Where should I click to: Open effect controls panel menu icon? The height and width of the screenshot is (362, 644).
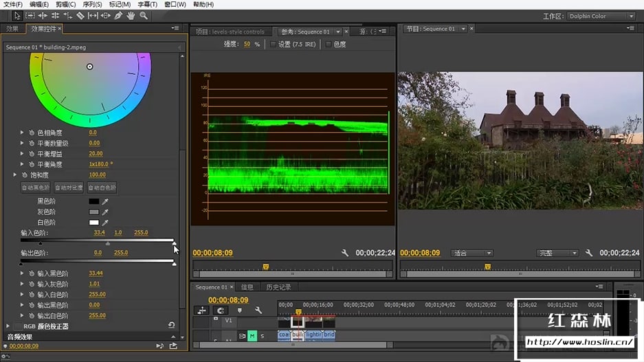tap(175, 28)
